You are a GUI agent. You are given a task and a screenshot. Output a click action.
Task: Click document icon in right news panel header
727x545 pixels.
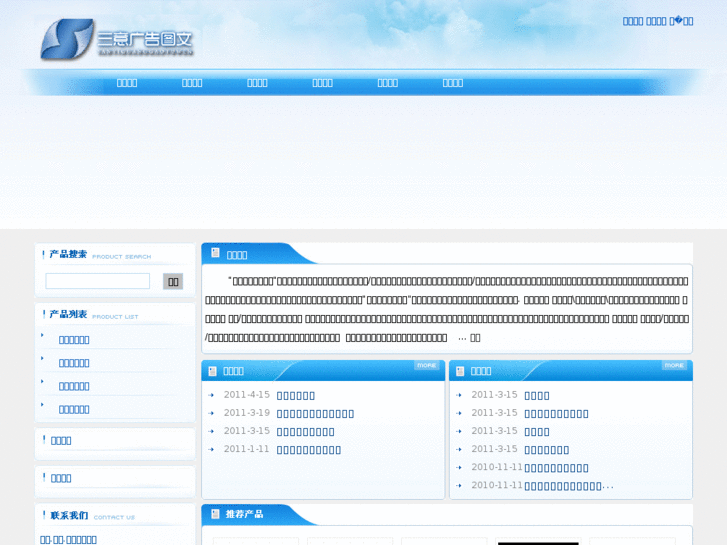point(460,371)
